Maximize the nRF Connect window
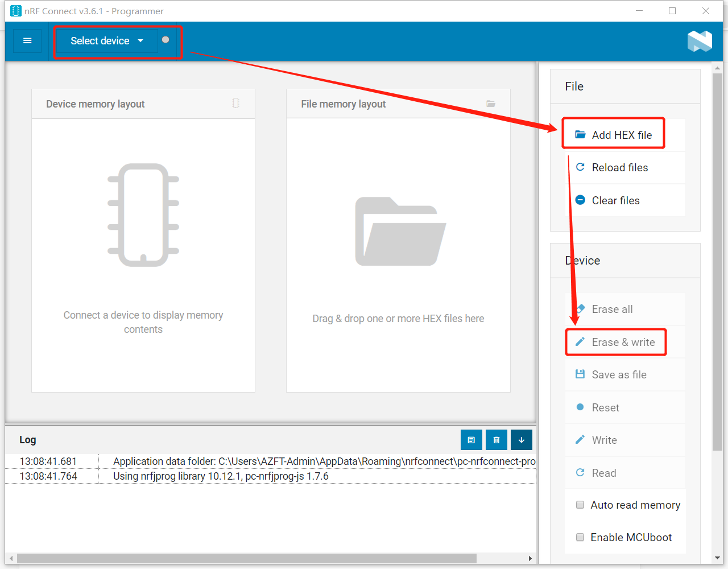 pos(672,11)
